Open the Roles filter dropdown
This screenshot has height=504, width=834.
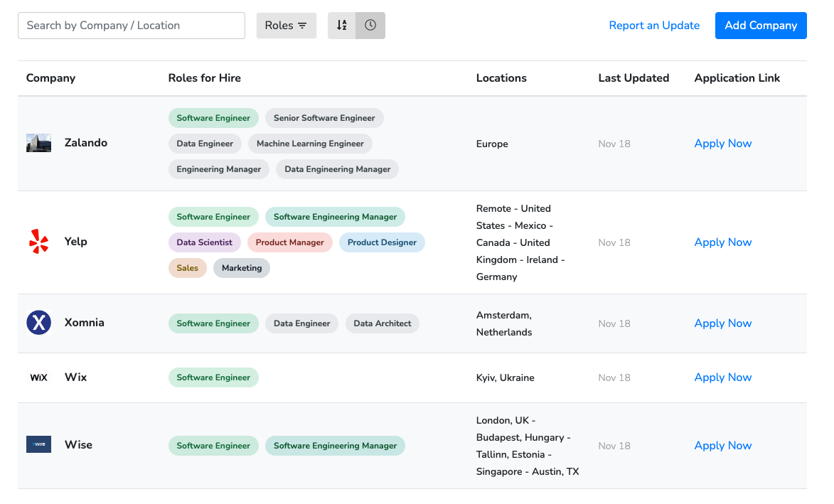coord(286,26)
